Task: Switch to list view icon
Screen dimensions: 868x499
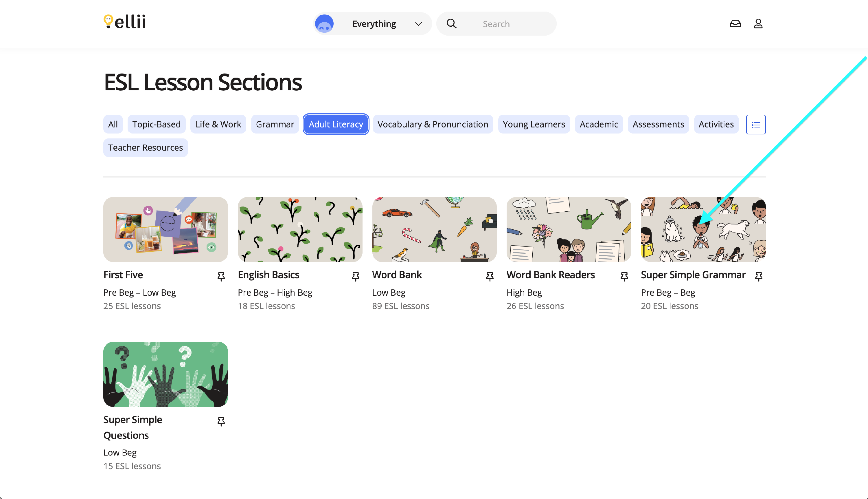Action: 756,125
